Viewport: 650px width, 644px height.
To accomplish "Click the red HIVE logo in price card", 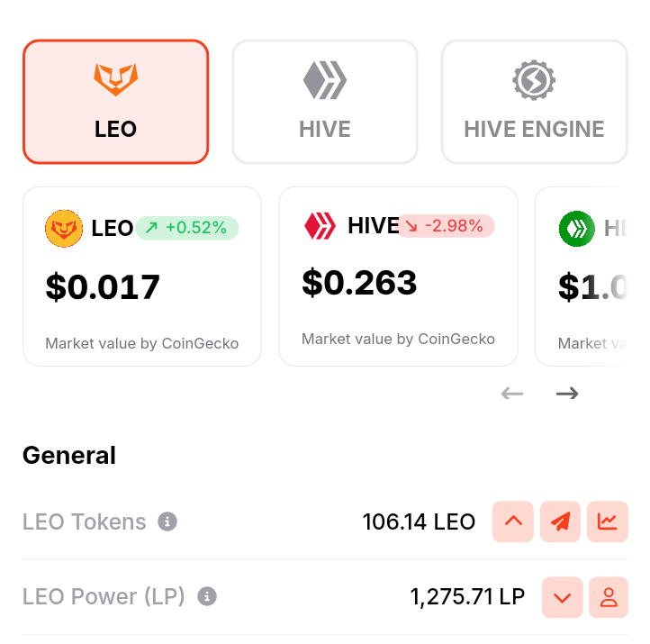I will pyautogui.click(x=320, y=225).
